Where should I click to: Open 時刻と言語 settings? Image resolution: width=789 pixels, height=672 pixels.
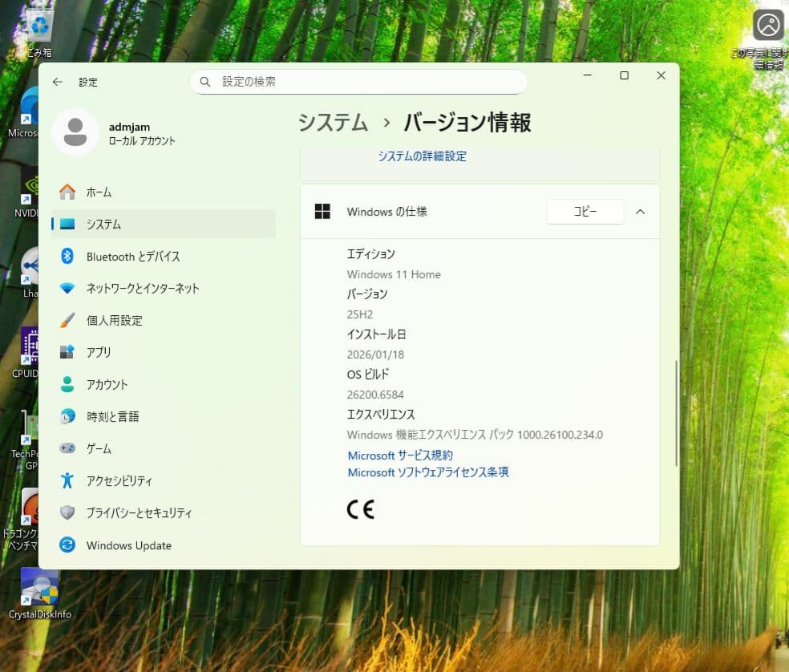pyautogui.click(x=112, y=416)
